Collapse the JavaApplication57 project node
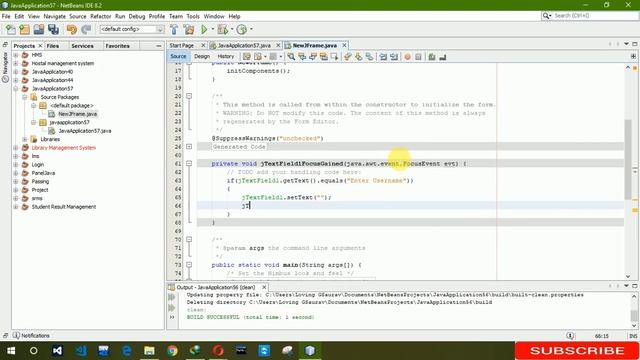 [x=16, y=89]
